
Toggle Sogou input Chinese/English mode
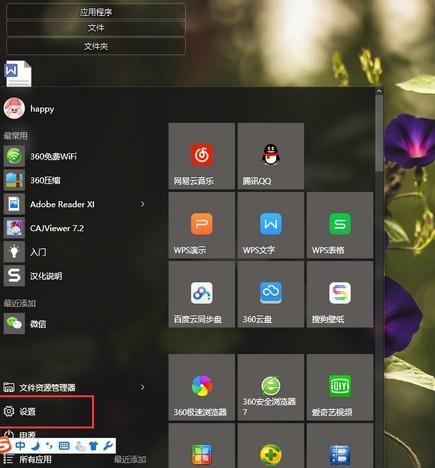coord(20,446)
